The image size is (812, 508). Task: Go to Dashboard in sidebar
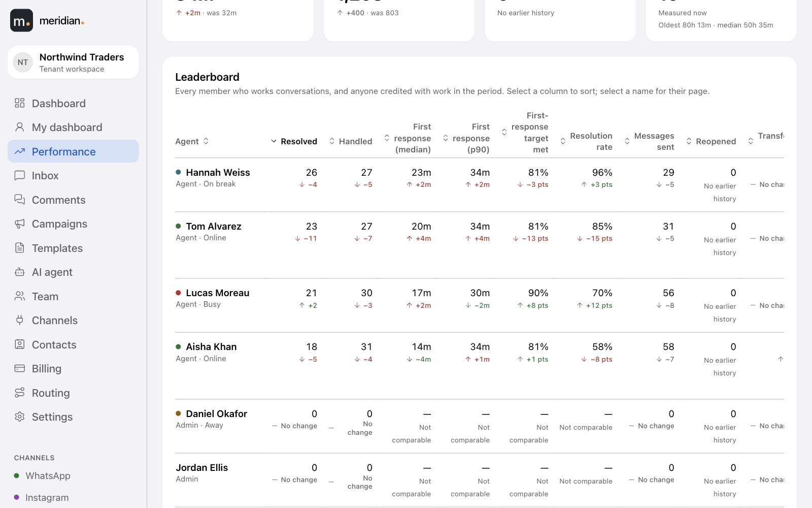click(x=73, y=103)
